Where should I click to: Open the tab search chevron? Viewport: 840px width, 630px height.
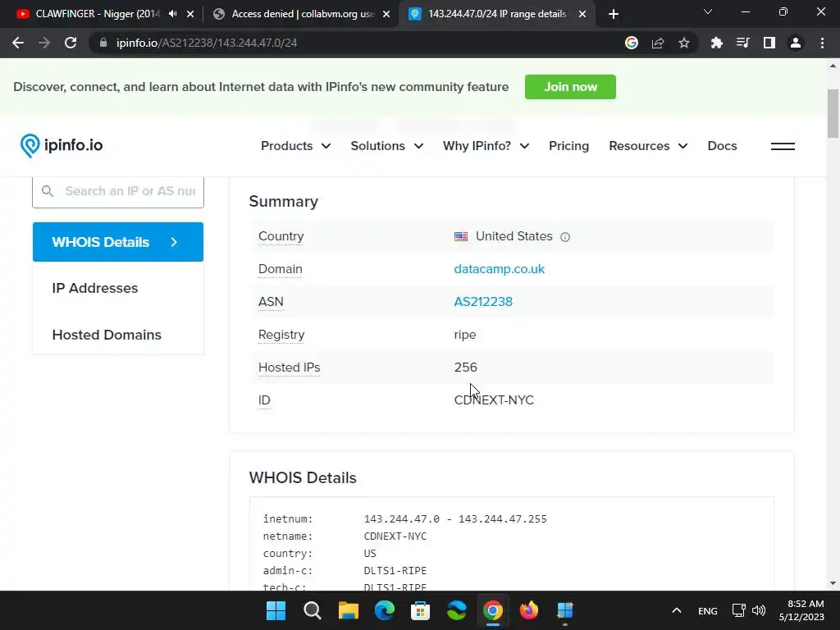click(x=708, y=11)
